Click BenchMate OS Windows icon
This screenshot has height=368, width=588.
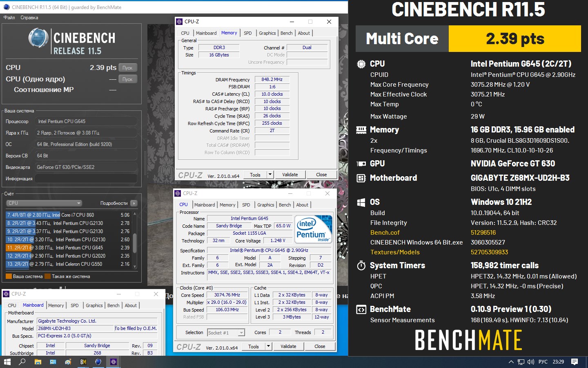(x=361, y=202)
